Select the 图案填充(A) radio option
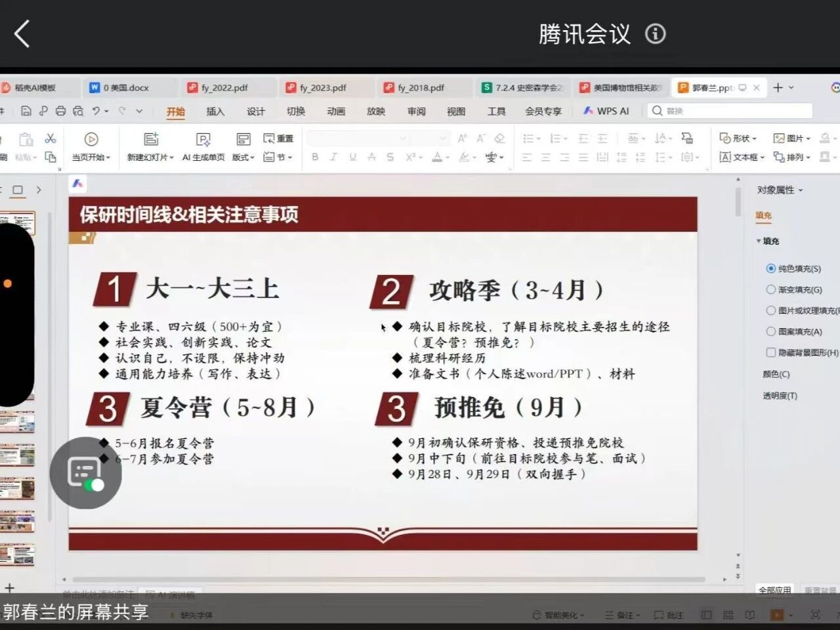This screenshot has width=840, height=630. coord(771,331)
